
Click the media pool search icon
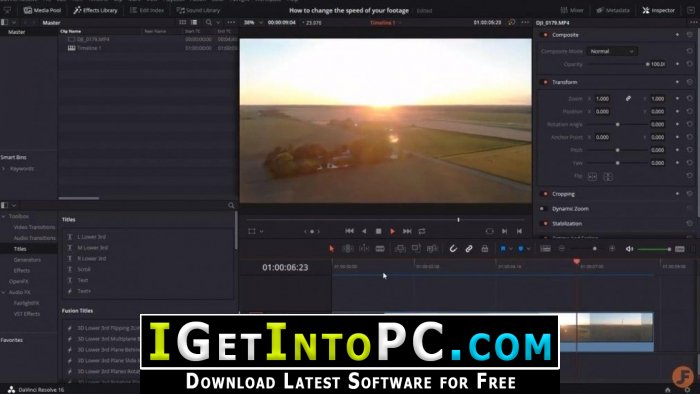coord(208,22)
